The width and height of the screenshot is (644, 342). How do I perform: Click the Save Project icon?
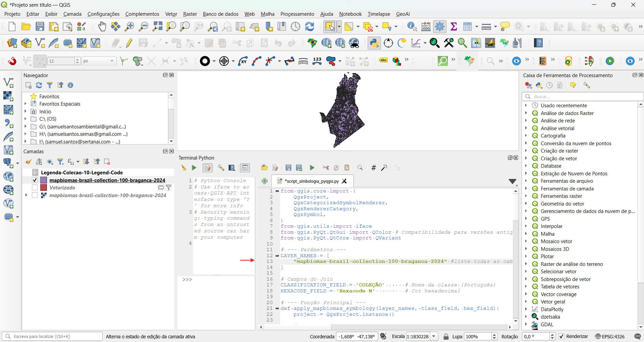40,26
